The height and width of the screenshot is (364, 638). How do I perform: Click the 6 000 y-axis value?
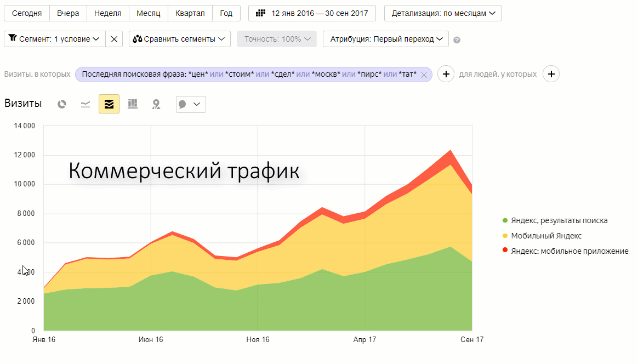(x=26, y=243)
